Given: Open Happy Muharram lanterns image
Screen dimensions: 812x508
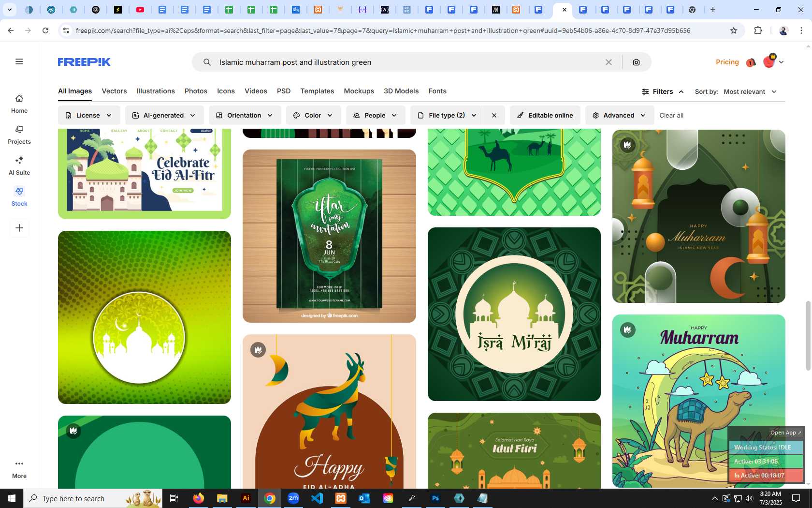Looking at the screenshot, I should pyautogui.click(x=699, y=216).
